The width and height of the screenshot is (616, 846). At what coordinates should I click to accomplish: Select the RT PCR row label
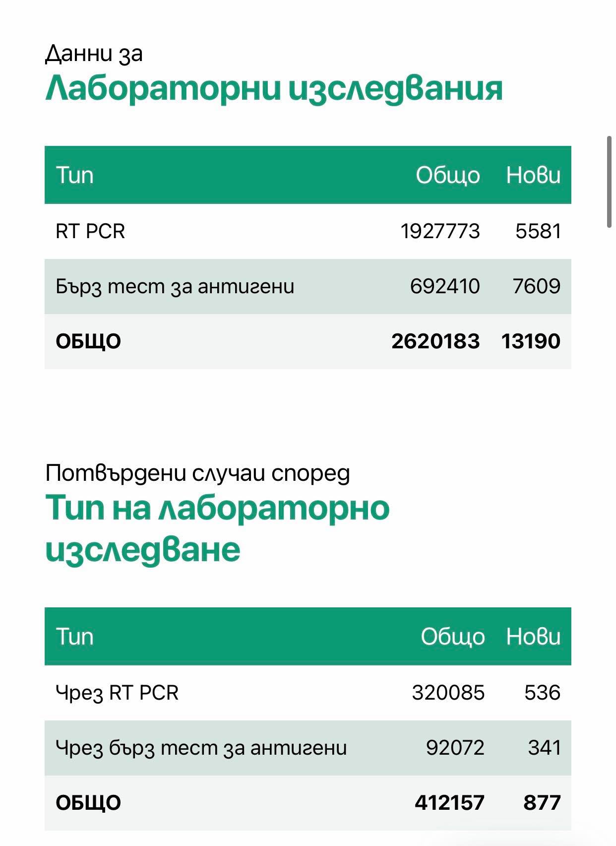coord(90,231)
